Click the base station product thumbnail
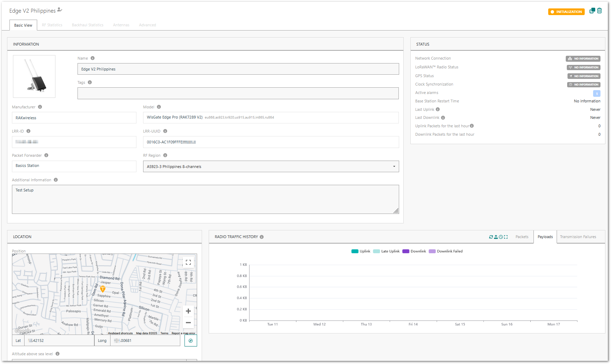The width and height of the screenshot is (611, 364). click(34, 76)
